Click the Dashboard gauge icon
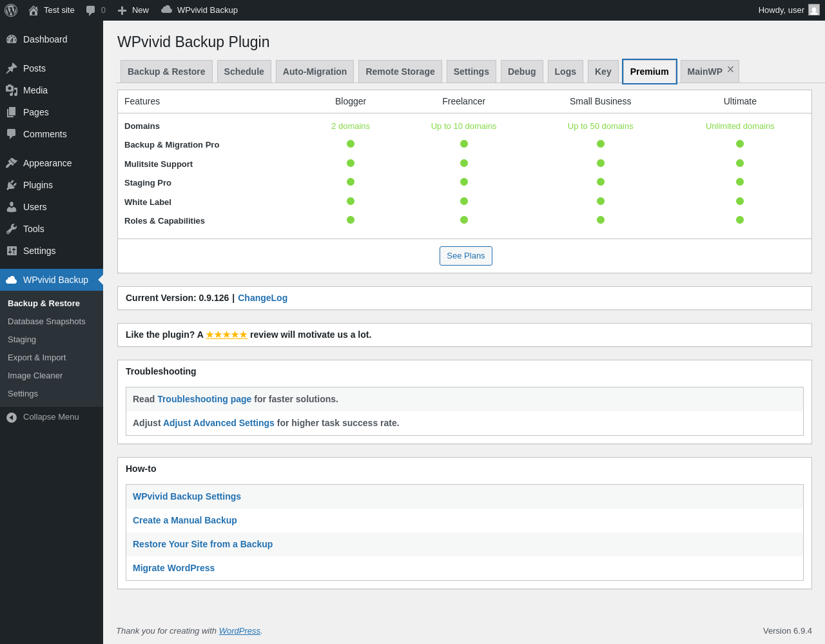Viewport: 825px width, 644px height. pos(12,39)
